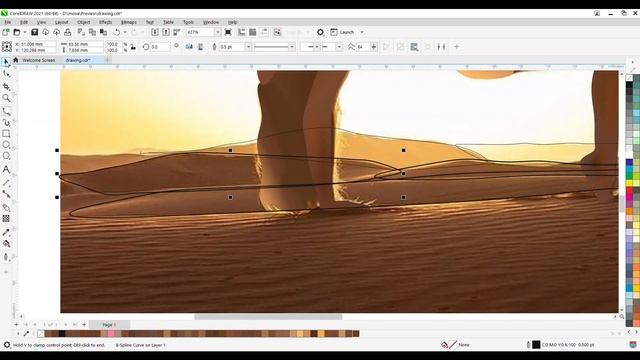Select the Crop tool
640x360 pixels.
[x=6, y=86]
